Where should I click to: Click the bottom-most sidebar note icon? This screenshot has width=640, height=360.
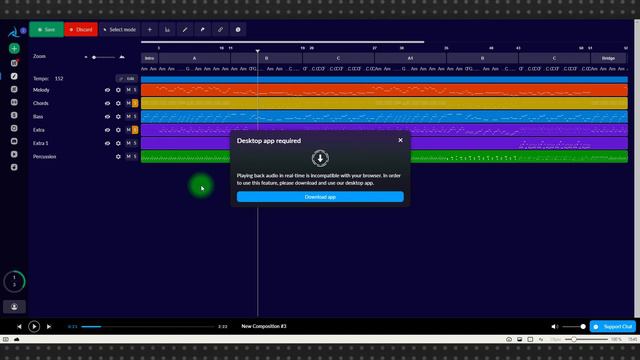pos(14,167)
